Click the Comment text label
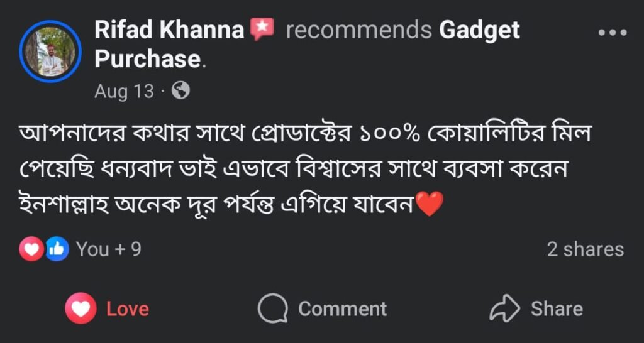Image resolution: width=644 pixels, height=343 pixels. 342,309
